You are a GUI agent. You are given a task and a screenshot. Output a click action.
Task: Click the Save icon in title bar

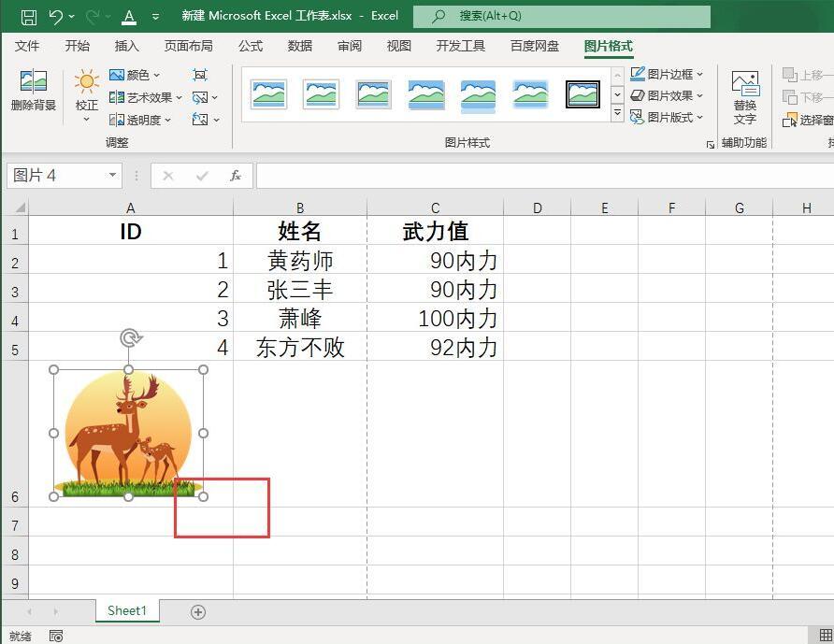coord(29,17)
